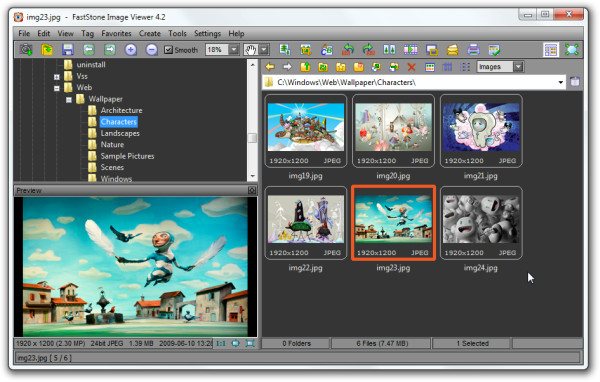The height and width of the screenshot is (382, 600).
Task: Open the Help menu
Action: (x=236, y=34)
